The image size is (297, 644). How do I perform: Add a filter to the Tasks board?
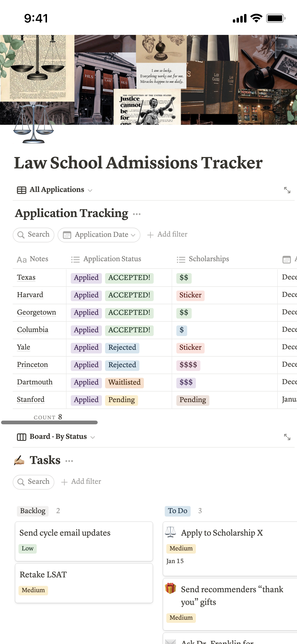tap(81, 482)
